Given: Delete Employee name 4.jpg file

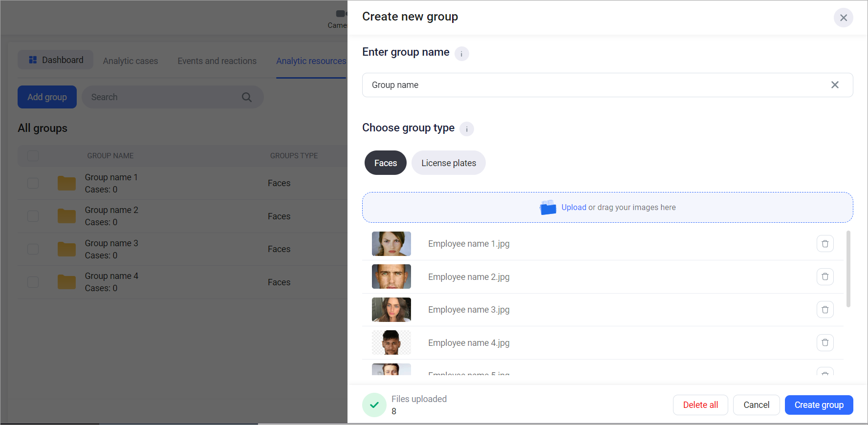Looking at the screenshot, I should 825,343.
